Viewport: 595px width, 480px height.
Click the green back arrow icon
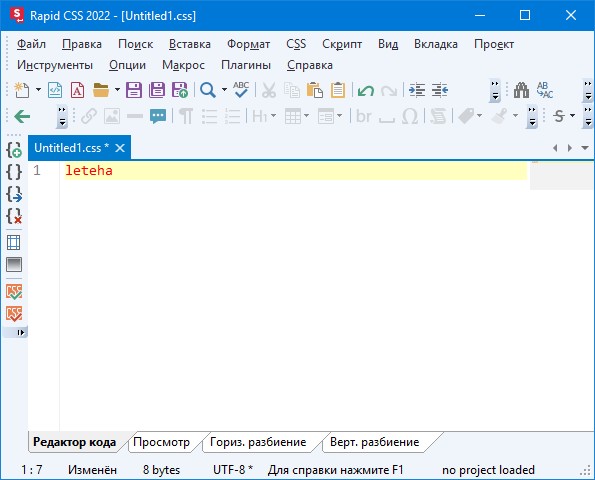coord(22,116)
